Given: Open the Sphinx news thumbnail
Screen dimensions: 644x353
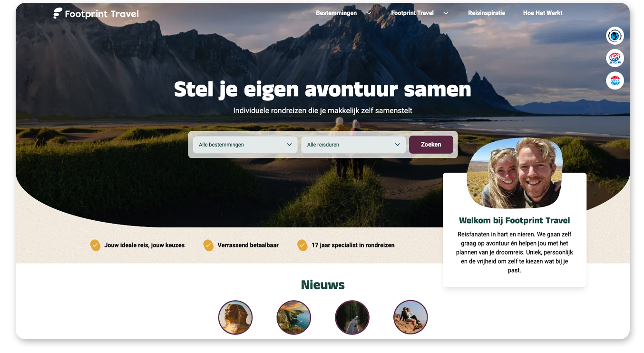Looking at the screenshot, I should click(235, 317).
